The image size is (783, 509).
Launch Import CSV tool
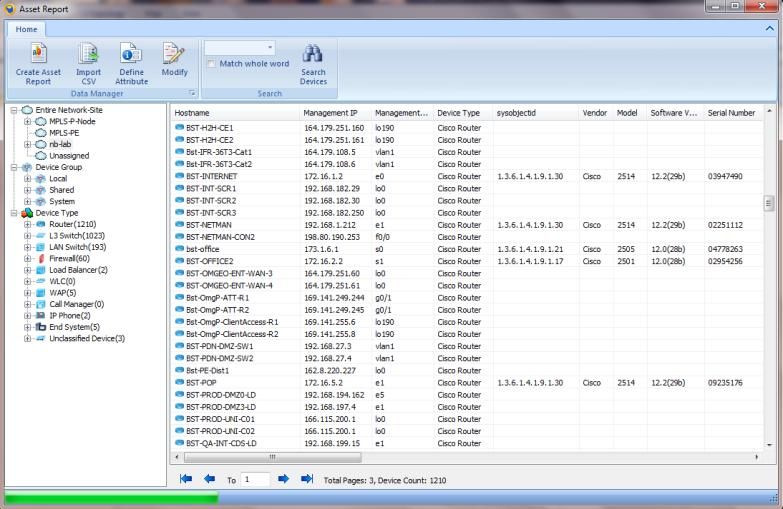[x=88, y=64]
